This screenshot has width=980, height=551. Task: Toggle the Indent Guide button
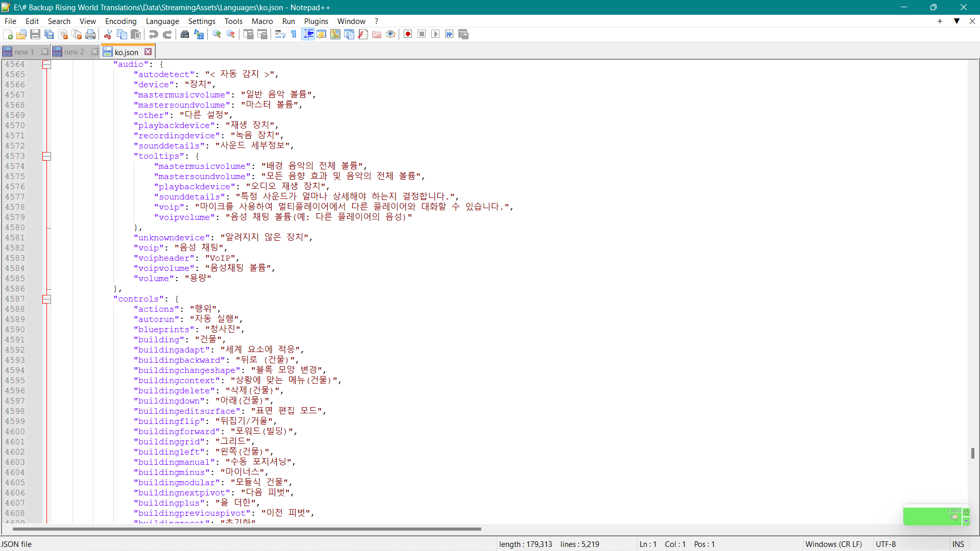(x=308, y=34)
